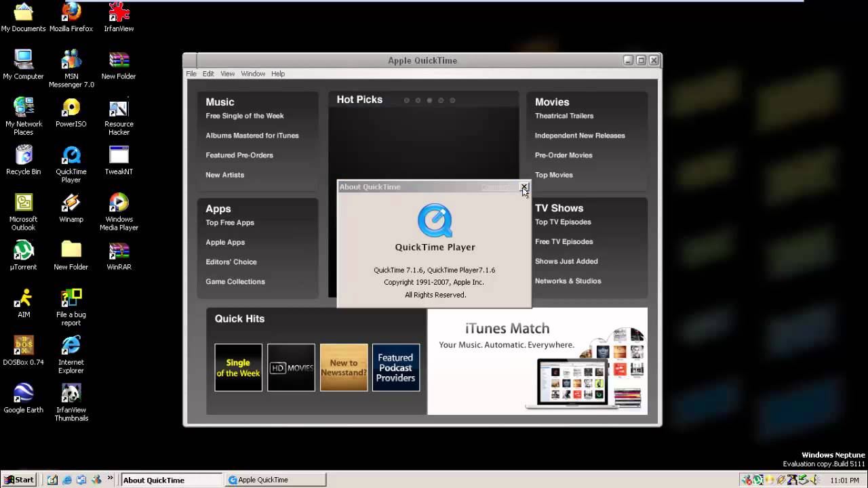This screenshot has height=488, width=868.
Task: Open the File a bug report shortcut
Action: click(71, 307)
